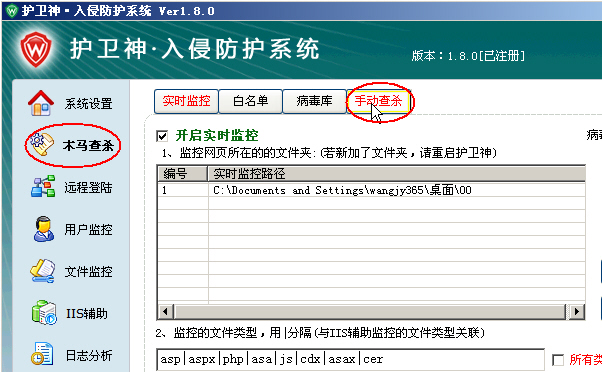Click the path list right scroll arrow
This screenshot has width=602, height=372.
[x=576, y=311]
